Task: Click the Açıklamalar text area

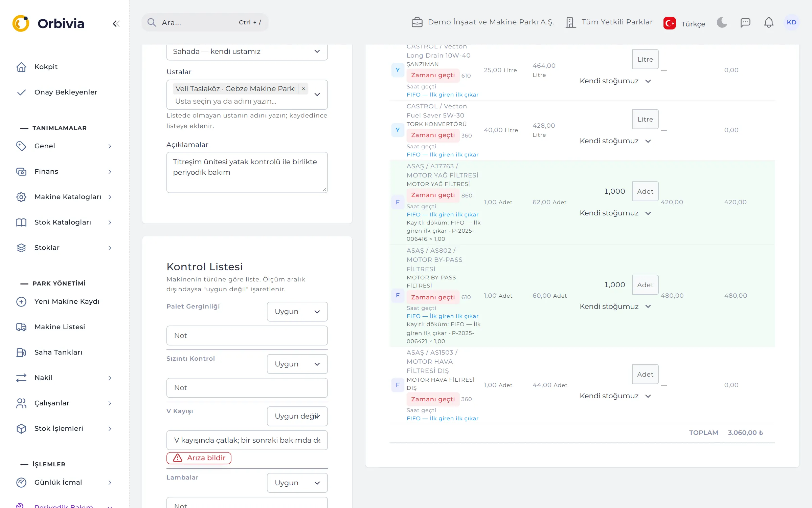Action: [x=247, y=172]
